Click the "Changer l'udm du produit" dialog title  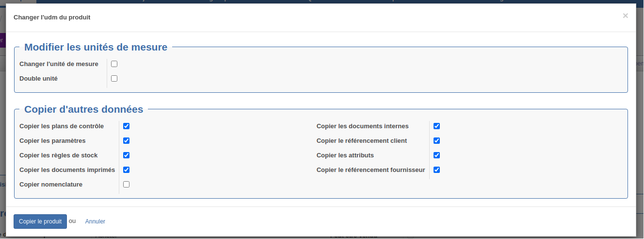52,17
